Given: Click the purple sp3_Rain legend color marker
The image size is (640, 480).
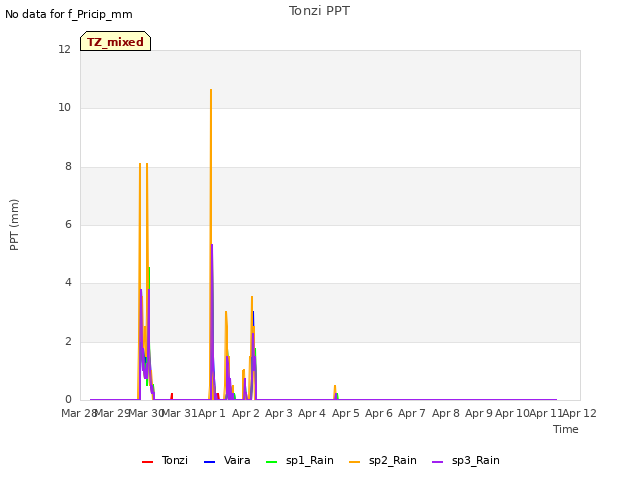Looking at the screenshot, I should point(438,462).
